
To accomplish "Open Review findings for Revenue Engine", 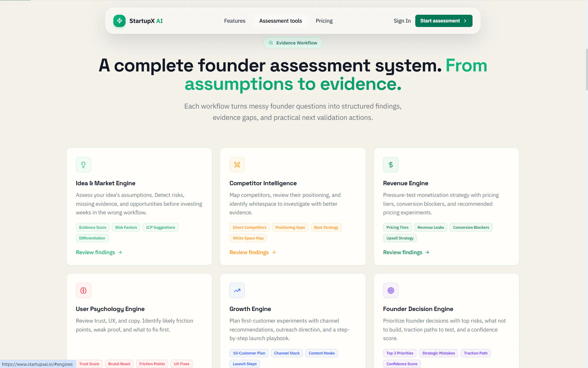I will click(406, 252).
